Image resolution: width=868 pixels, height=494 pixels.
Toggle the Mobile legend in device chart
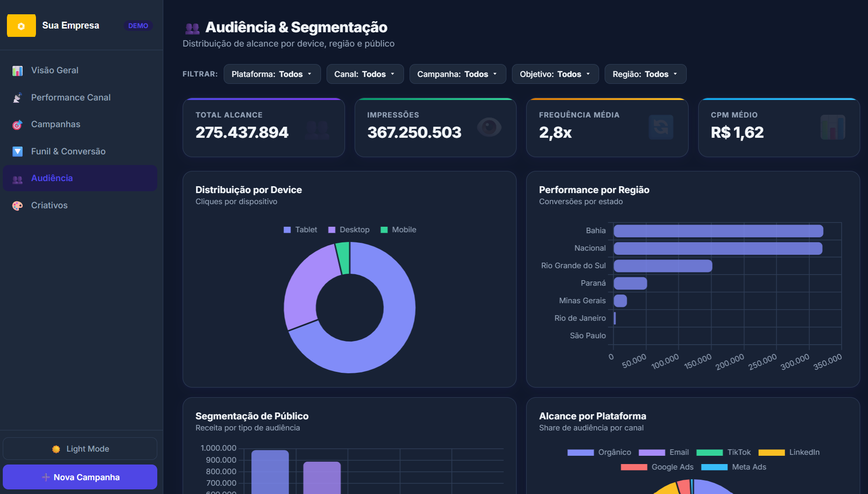[398, 230]
